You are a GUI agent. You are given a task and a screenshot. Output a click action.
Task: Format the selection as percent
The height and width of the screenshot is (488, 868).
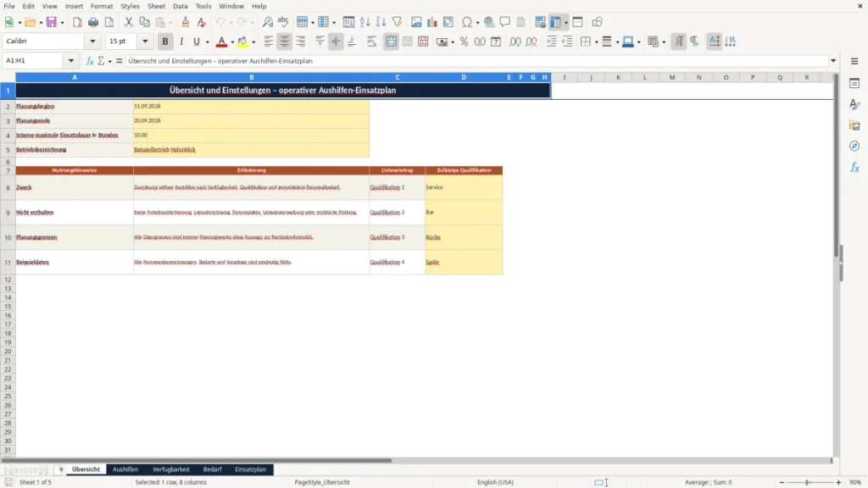[x=464, y=42]
